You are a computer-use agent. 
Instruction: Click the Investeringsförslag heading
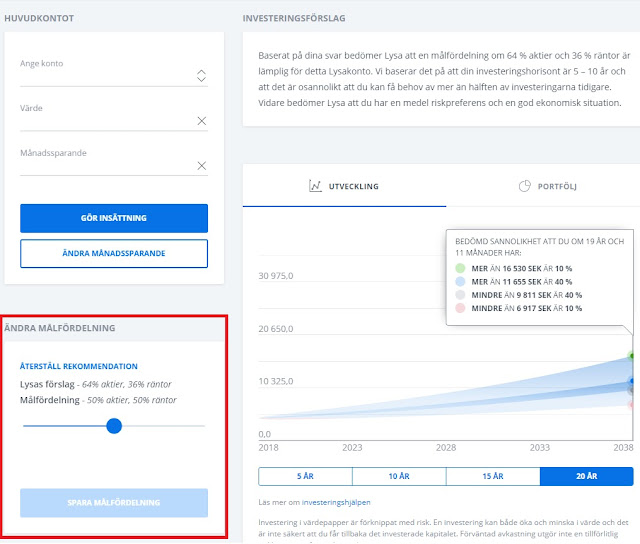pyautogui.click(x=294, y=18)
